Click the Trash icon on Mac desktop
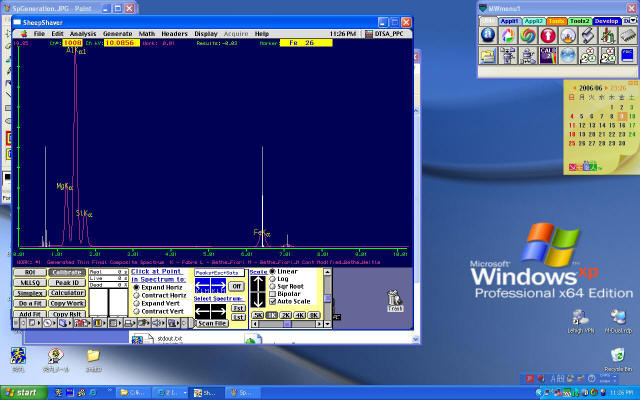This screenshot has height=400, width=640. (x=393, y=299)
